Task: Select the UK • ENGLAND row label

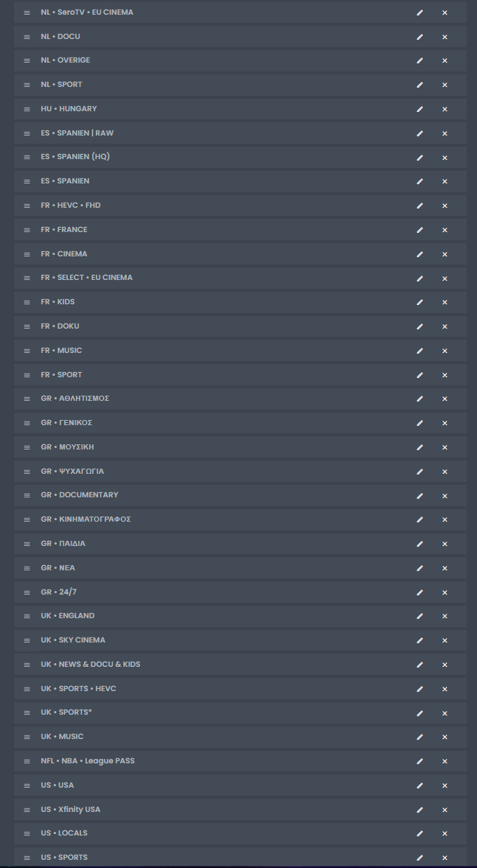Action: 68,616
